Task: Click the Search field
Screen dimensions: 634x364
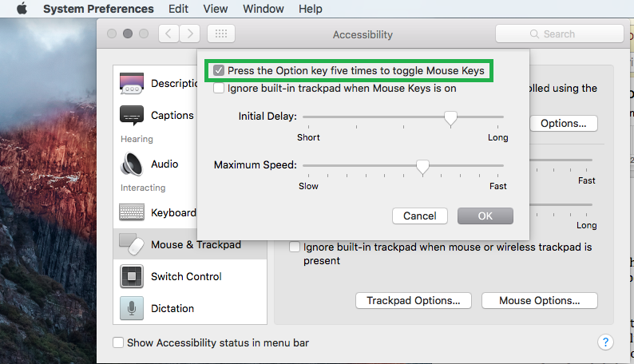Action: pos(559,34)
